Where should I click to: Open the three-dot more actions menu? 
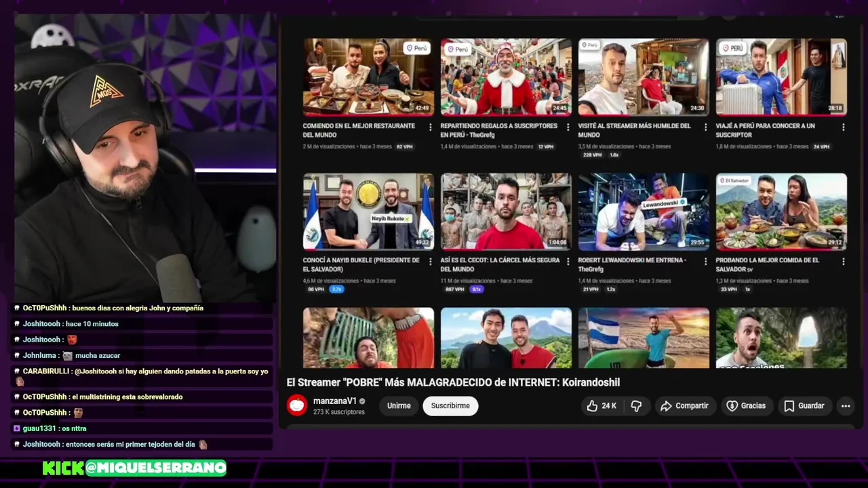pyautogui.click(x=846, y=405)
